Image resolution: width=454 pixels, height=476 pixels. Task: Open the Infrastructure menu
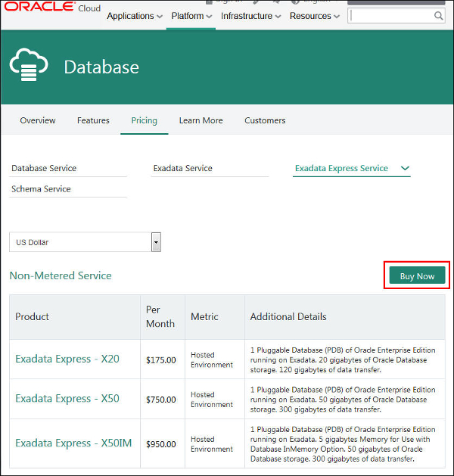point(250,16)
